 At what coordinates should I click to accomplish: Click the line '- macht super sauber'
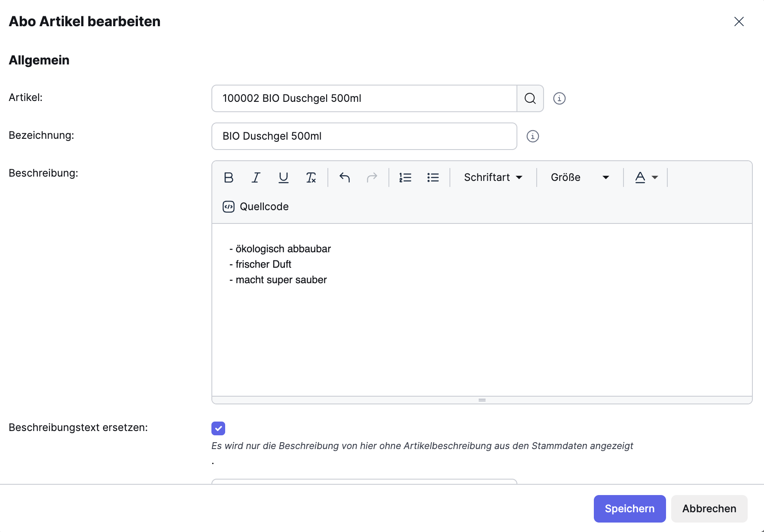(278, 280)
